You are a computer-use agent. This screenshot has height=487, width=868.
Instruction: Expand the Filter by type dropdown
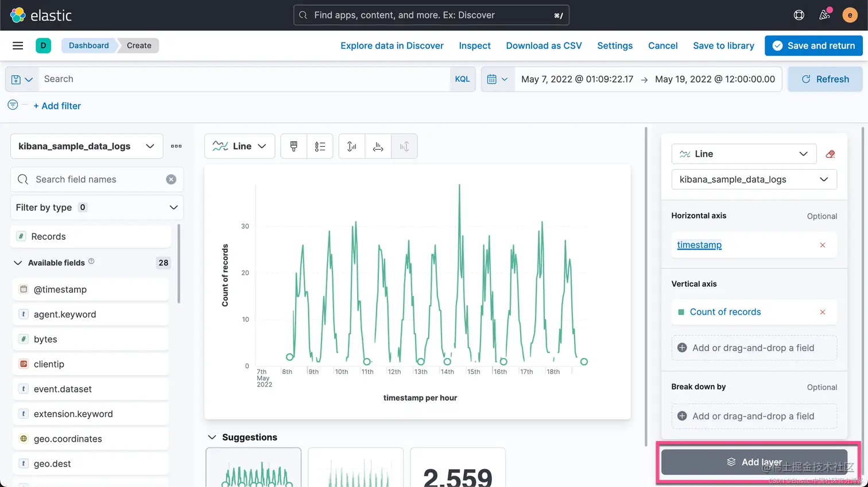coord(97,207)
